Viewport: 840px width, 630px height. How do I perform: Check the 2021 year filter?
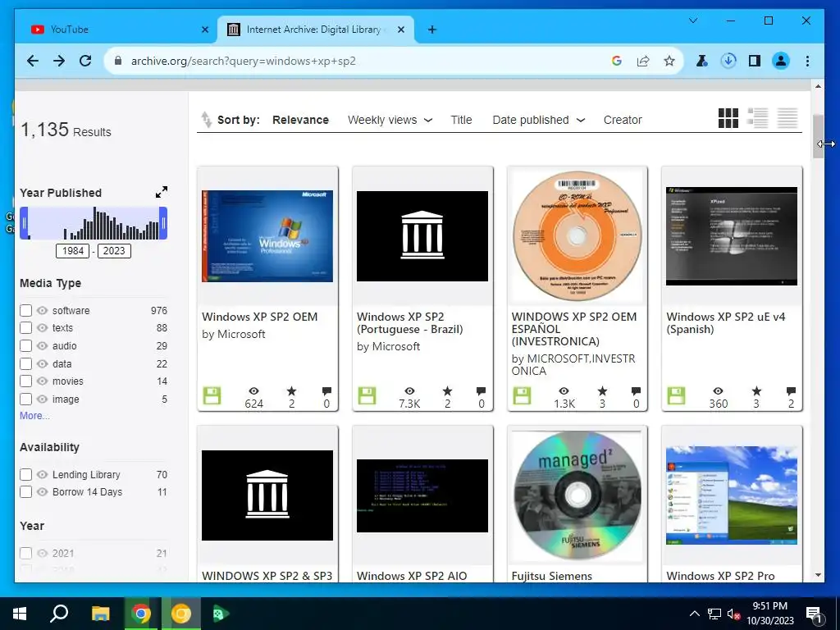(x=25, y=553)
